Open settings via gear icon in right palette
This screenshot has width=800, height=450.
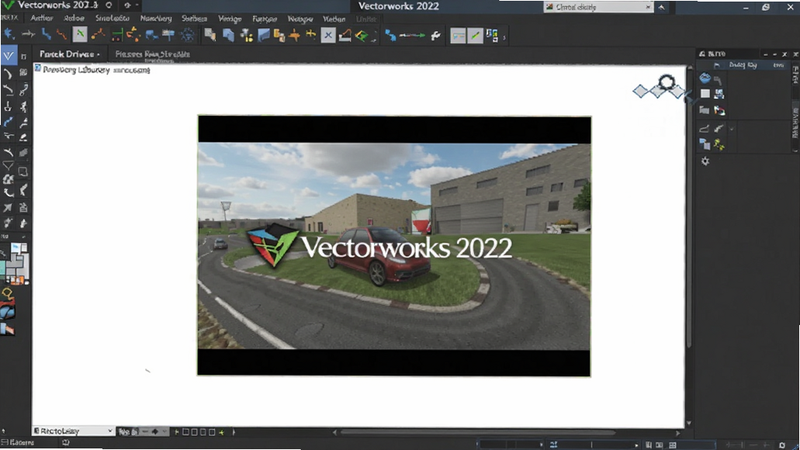click(x=705, y=161)
